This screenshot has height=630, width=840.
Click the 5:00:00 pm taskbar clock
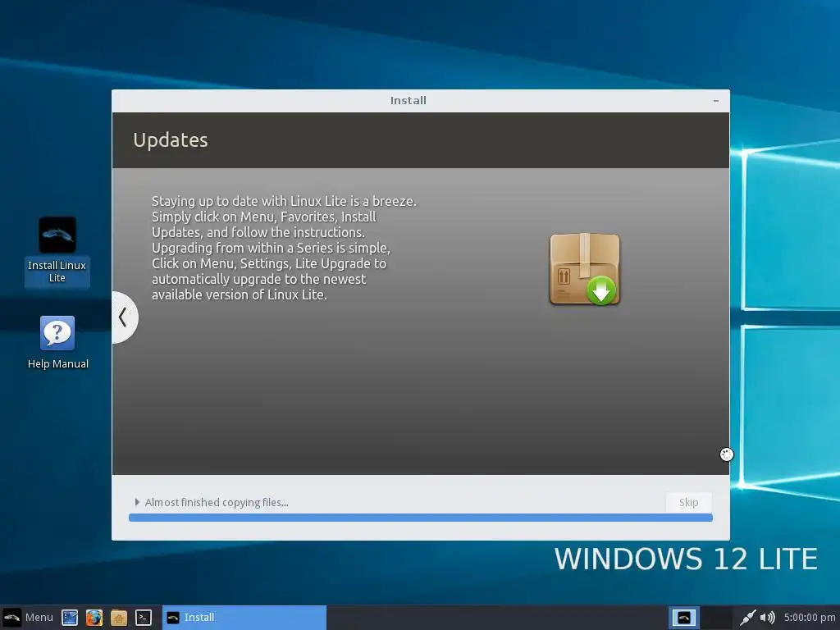tap(810, 617)
